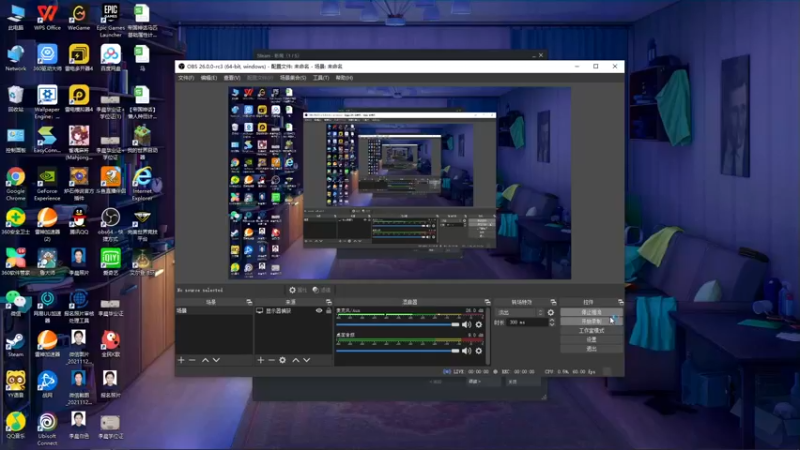Move scene up in the Scenes dock

(205, 360)
